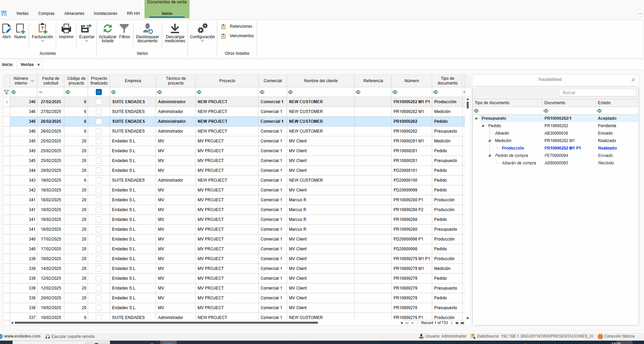Click Desbloquear documento icon
Viewport: 644px width, 344px height.
pyautogui.click(x=148, y=28)
